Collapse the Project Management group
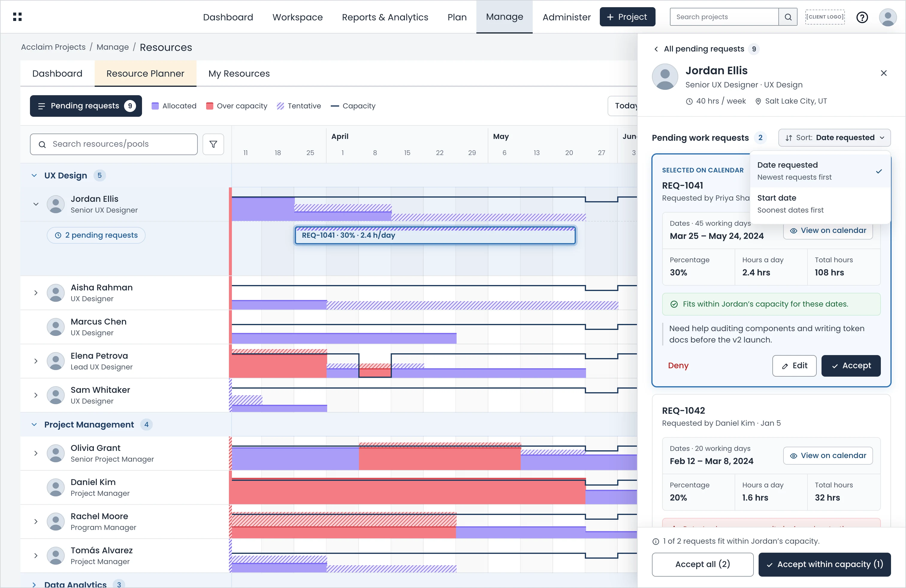 (34, 425)
